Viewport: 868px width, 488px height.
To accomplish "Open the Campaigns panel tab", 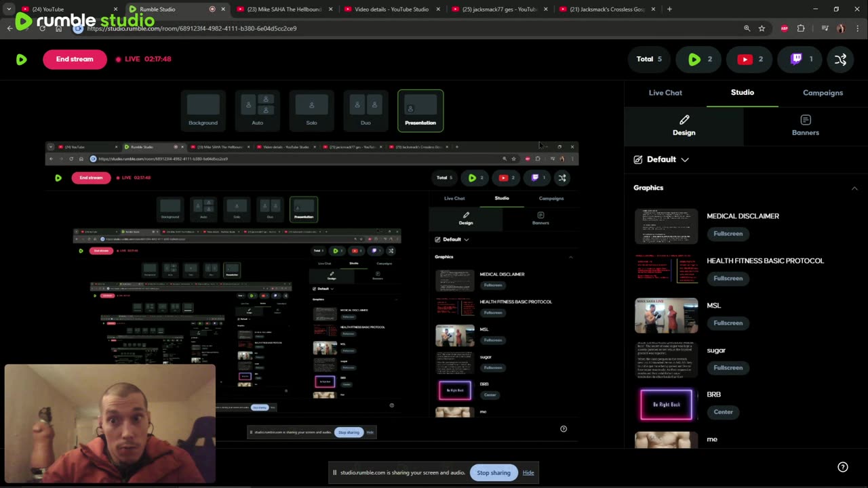I will click(x=823, y=93).
